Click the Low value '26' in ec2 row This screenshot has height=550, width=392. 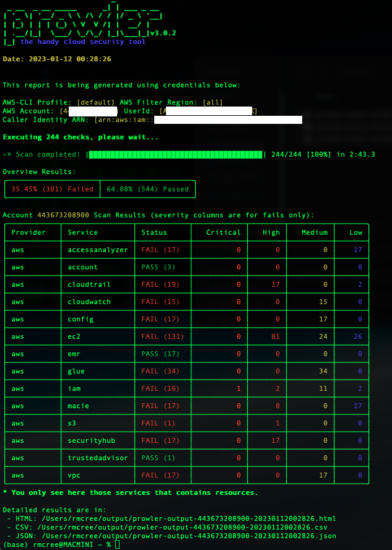(358, 336)
